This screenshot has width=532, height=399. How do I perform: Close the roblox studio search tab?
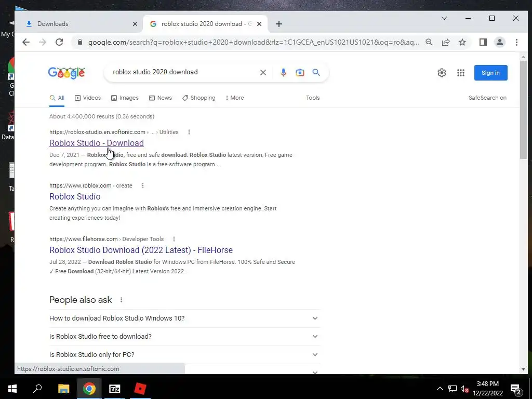259,24
